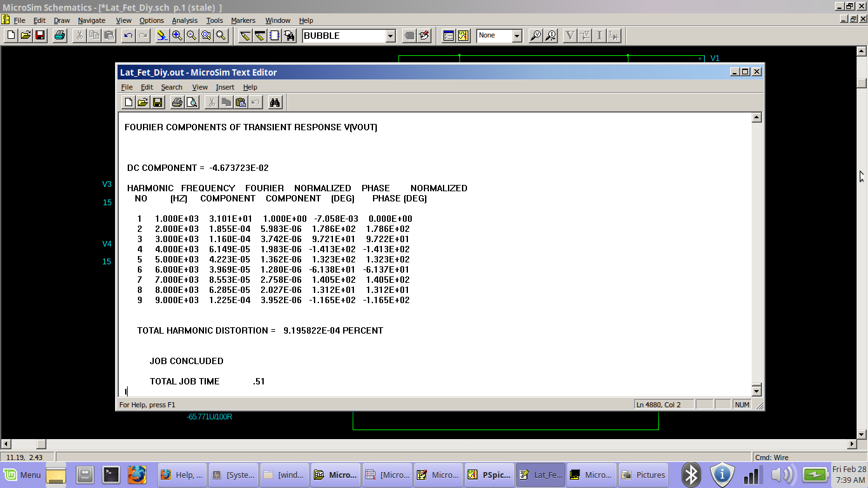The width and height of the screenshot is (868, 488).
Task: Open Draw menu in Schematics
Action: [62, 20]
